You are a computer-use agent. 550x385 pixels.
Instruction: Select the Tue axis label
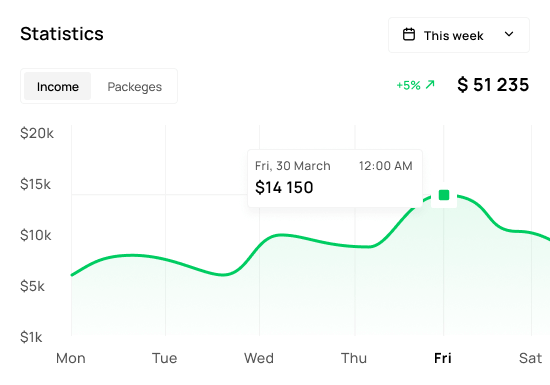tap(165, 358)
